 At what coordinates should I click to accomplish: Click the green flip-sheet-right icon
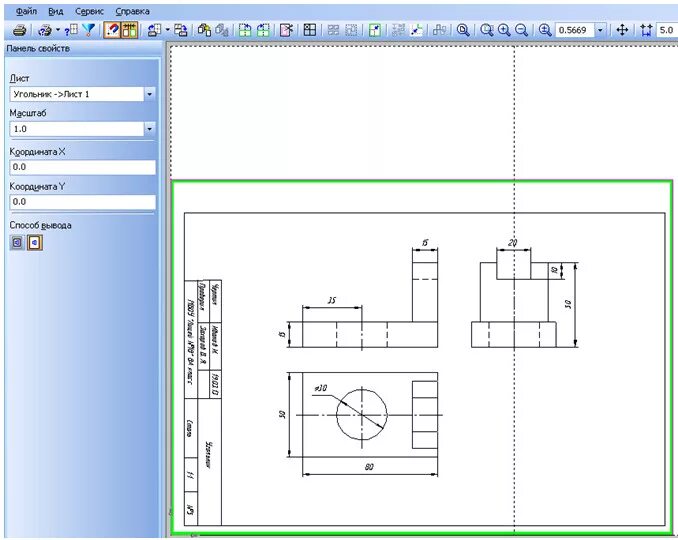(263, 30)
